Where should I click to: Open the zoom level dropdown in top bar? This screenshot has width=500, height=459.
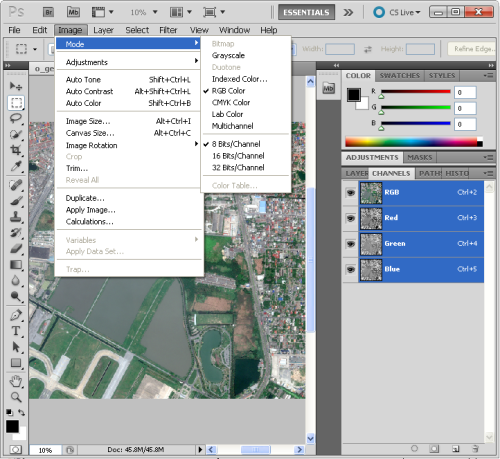144,12
